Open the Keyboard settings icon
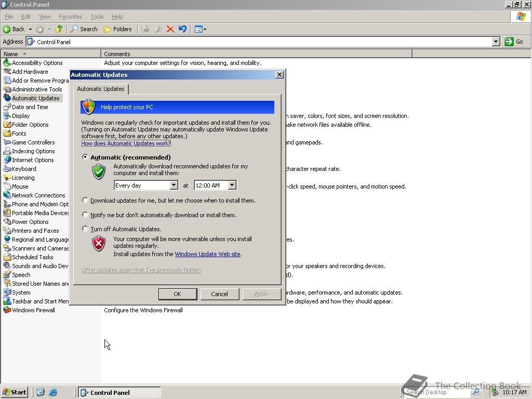The height and width of the screenshot is (399, 532). point(7,169)
